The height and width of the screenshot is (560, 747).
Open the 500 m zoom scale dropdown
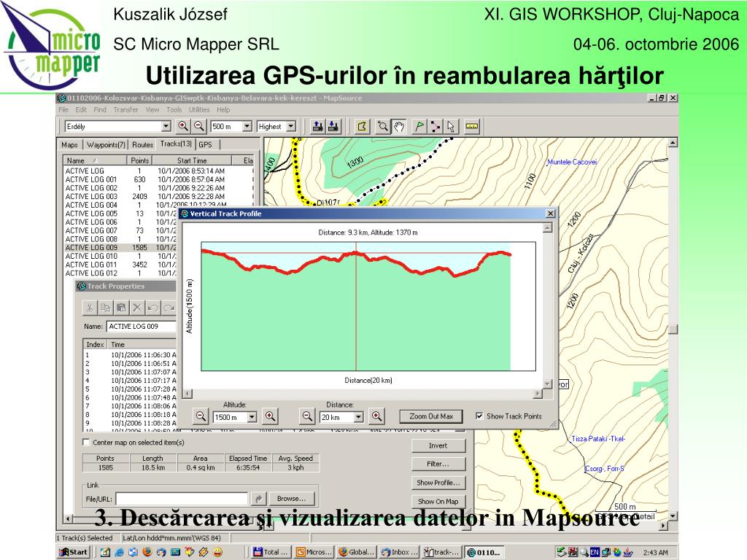[247, 126]
